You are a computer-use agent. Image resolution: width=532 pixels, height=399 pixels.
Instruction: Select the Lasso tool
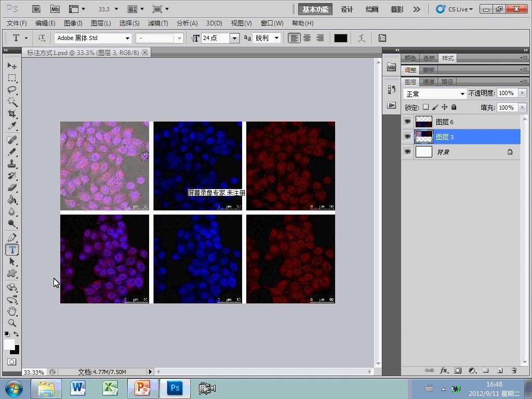(12, 90)
